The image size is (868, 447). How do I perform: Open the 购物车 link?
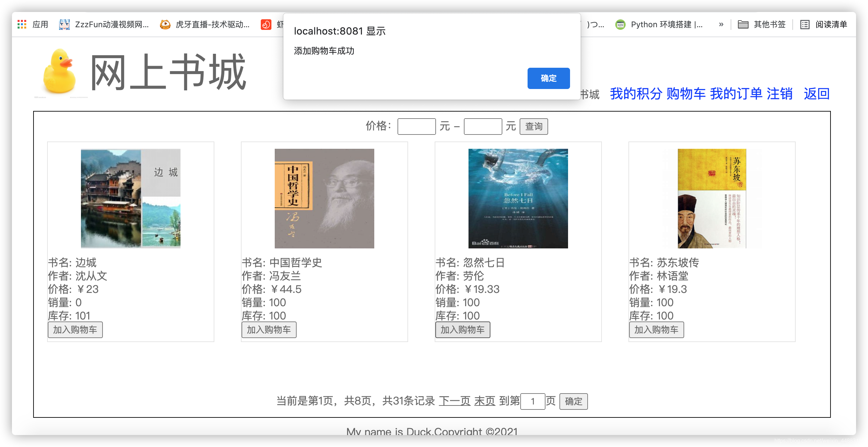tap(686, 93)
